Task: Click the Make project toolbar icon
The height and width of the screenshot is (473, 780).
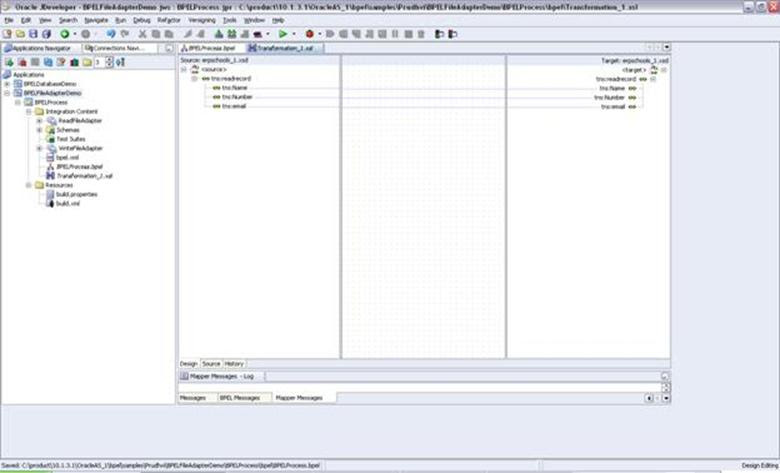Action: [218, 34]
